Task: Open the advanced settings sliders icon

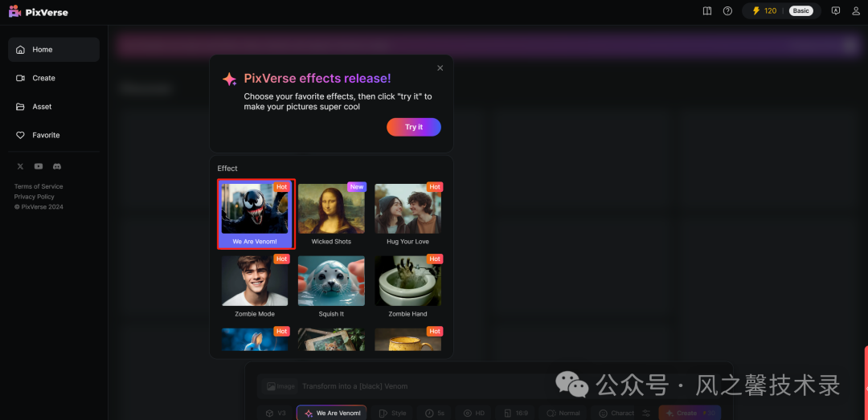Action: 646,414
